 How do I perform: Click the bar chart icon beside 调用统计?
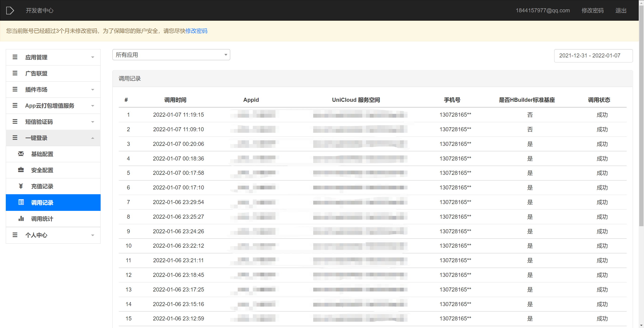[21, 218]
